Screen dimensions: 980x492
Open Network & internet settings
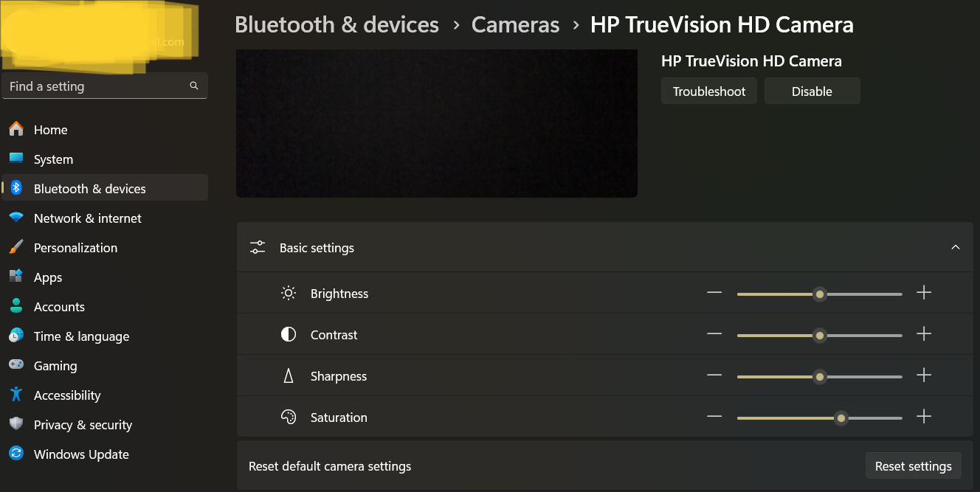click(105, 218)
